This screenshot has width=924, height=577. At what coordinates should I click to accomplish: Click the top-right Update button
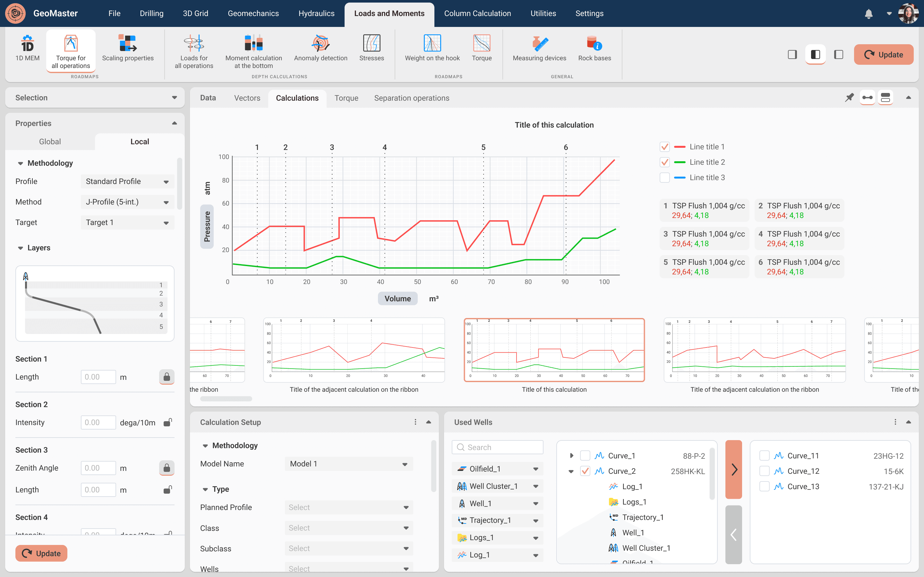(883, 54)
